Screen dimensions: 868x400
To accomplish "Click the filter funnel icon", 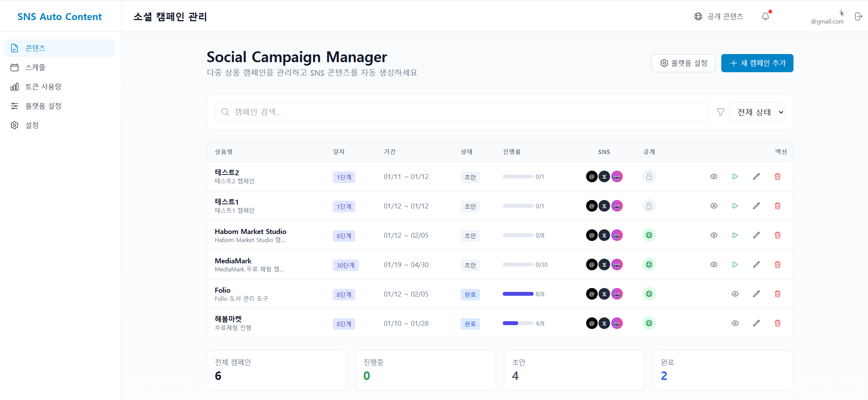I will (x=721, y=112).
